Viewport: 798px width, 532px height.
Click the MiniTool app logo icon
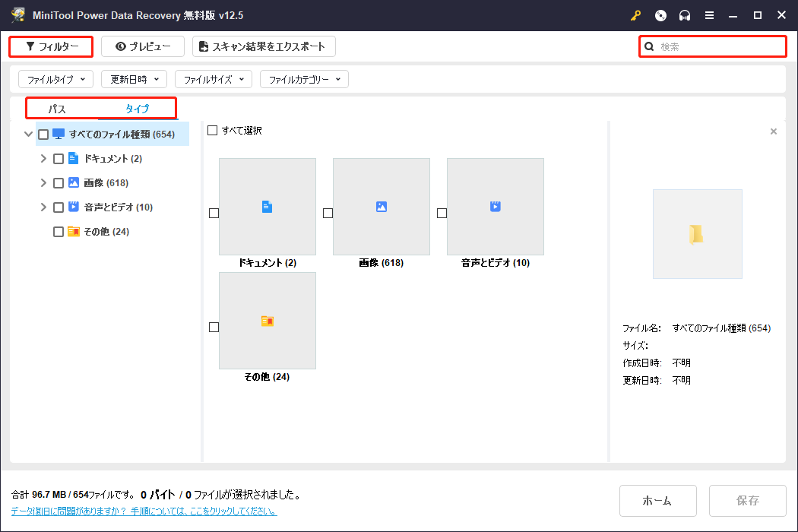point(17,14)
